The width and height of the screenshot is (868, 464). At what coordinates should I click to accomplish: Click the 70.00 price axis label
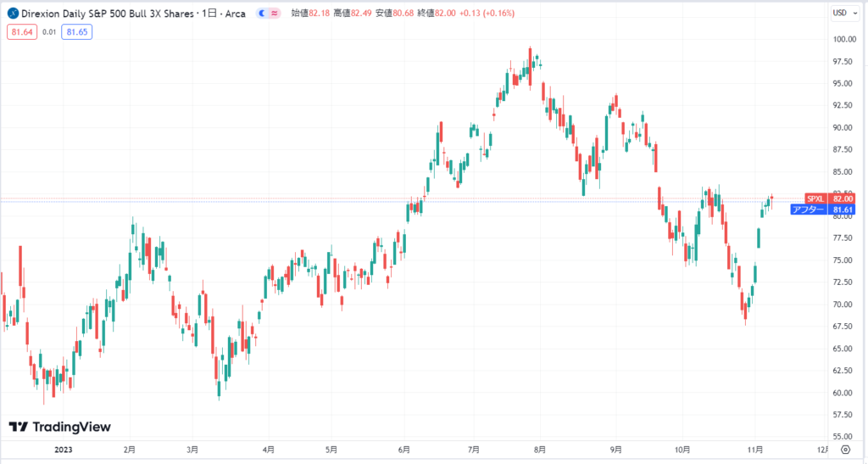pos(843,305)
